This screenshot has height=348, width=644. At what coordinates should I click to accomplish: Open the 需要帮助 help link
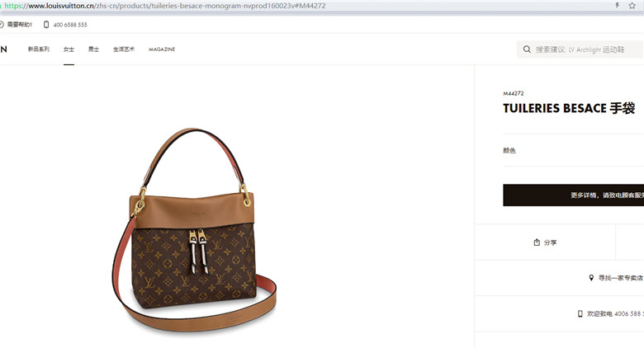(x=19, y=25)
